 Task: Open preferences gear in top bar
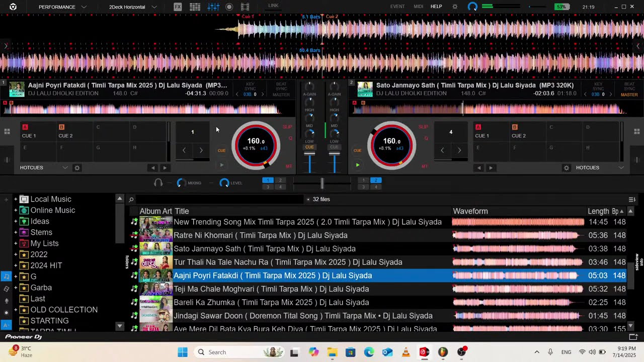pos(455,7)
